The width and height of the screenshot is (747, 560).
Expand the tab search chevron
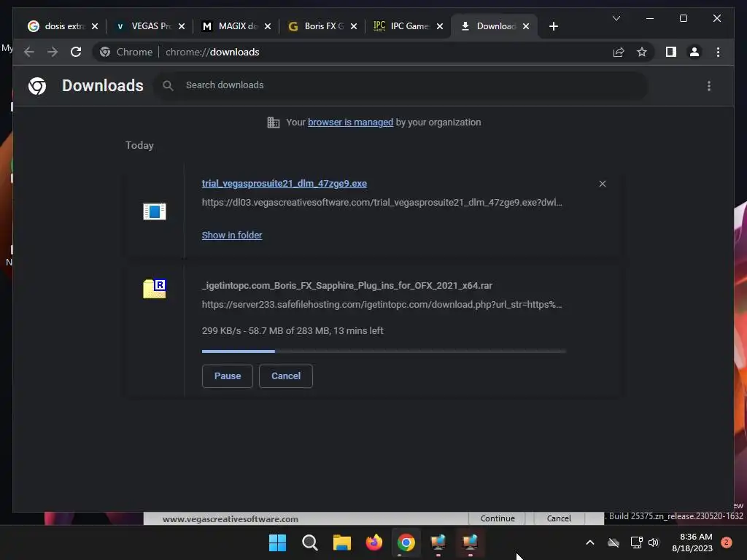(616, 18)
